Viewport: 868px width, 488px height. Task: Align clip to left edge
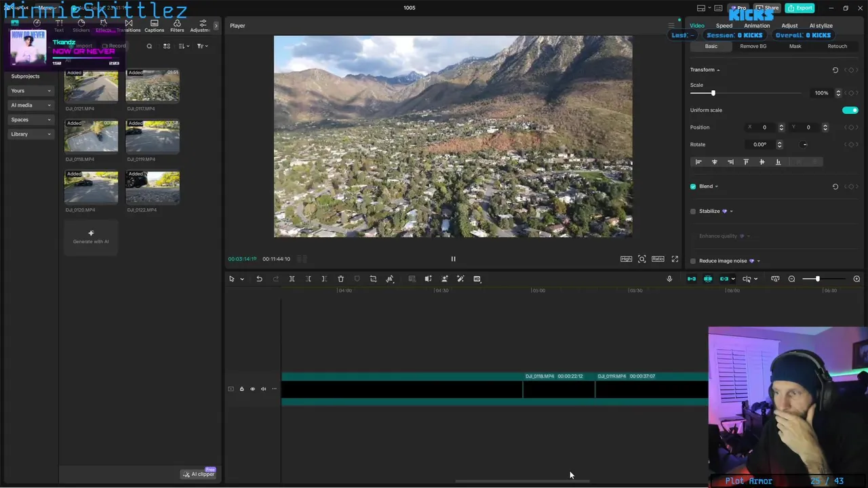click(698, 162)
